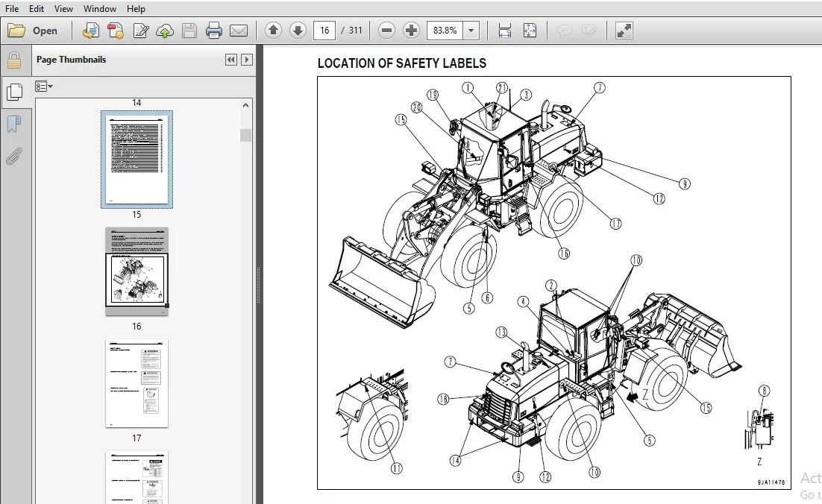Click the LOCATION OF SAFETY LABELS heading
The height and width of the screenshot is (504, 822).
(402, 63)
